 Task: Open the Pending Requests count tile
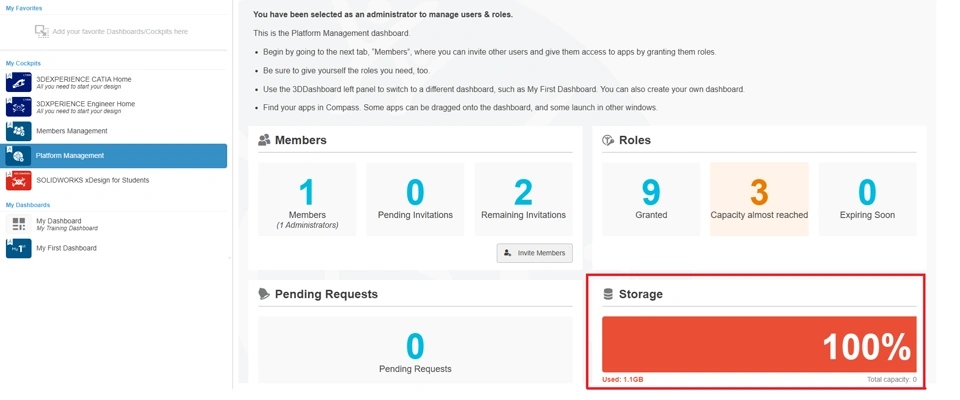(415, 351)
